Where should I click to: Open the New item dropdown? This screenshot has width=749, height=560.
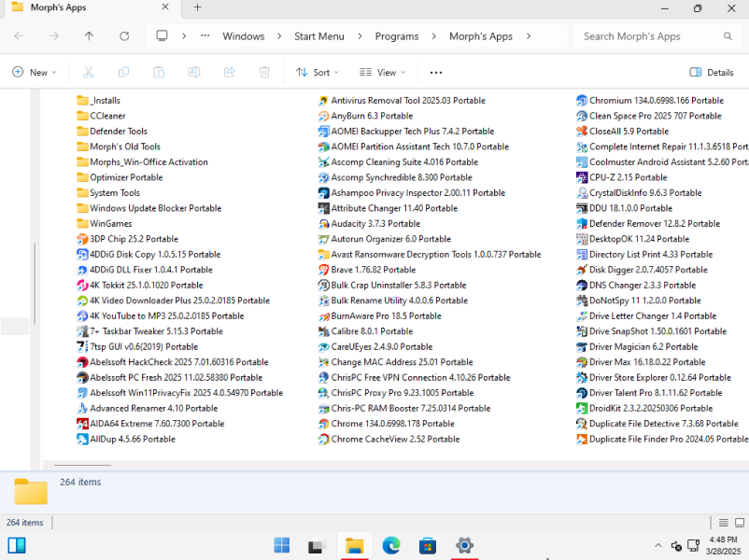tap(35, 72)
